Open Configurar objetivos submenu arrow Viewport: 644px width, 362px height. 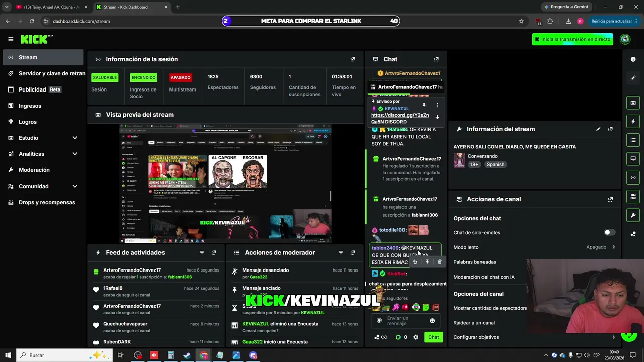click(613, 337)
